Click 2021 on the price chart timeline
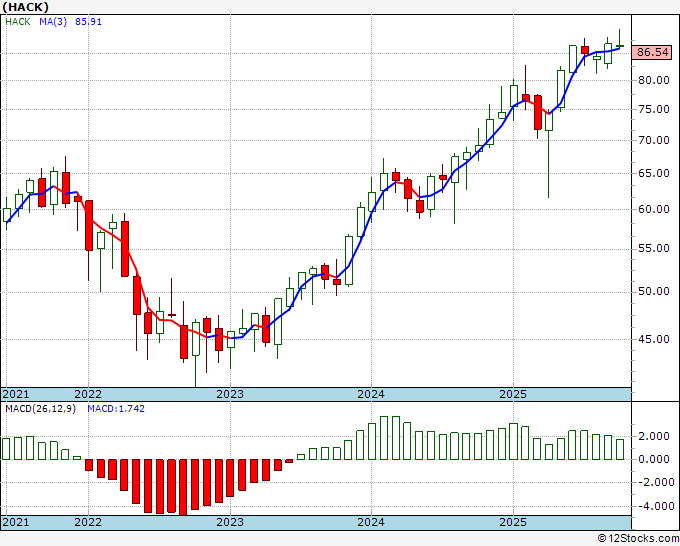 [x=16, y=394]
